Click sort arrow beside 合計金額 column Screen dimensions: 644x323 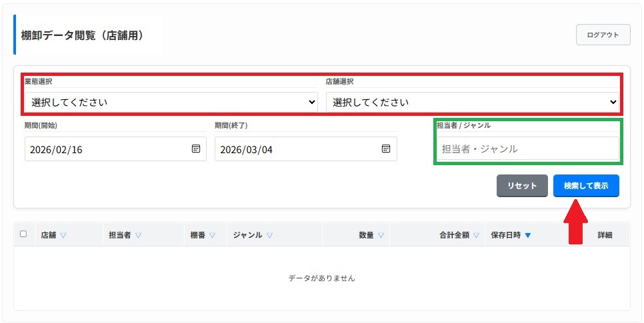tap(477, 235)
